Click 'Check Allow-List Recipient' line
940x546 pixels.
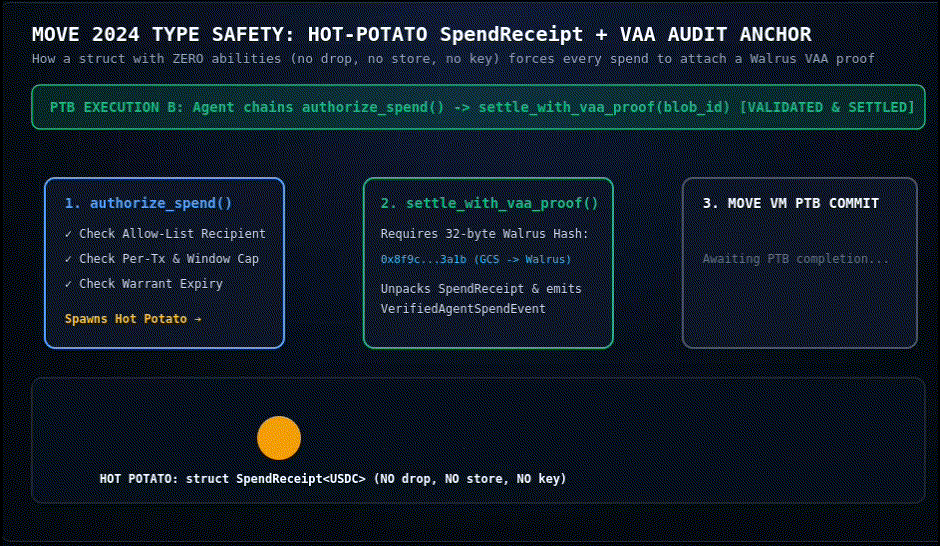click(165, 234)
